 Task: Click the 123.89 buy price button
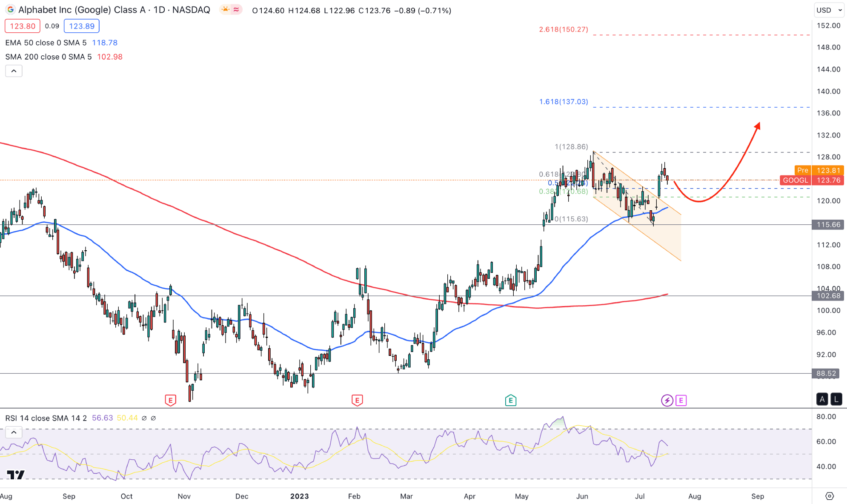point(82,26)
